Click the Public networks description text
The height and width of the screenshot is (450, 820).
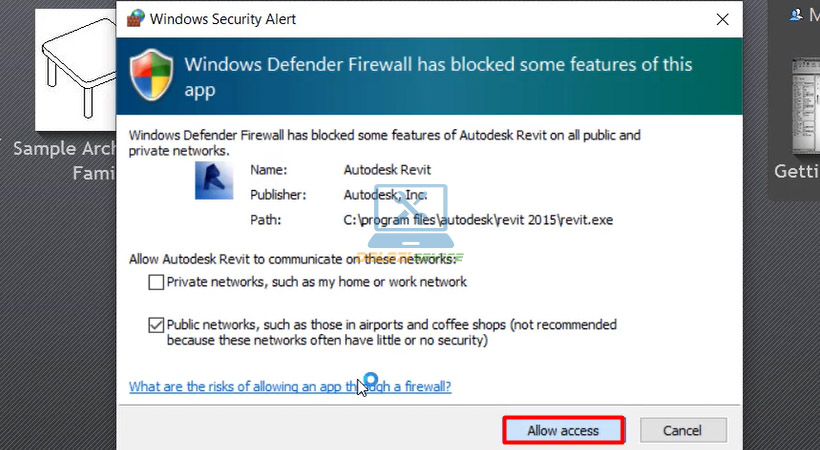pos(391,332)
